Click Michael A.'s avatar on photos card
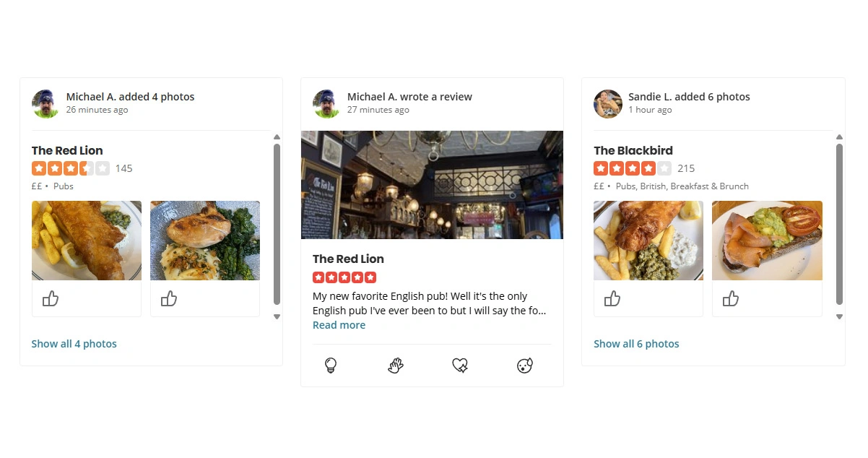Image resolution: width=868 pixels, height=458 pixels. [x=45, y=103]
